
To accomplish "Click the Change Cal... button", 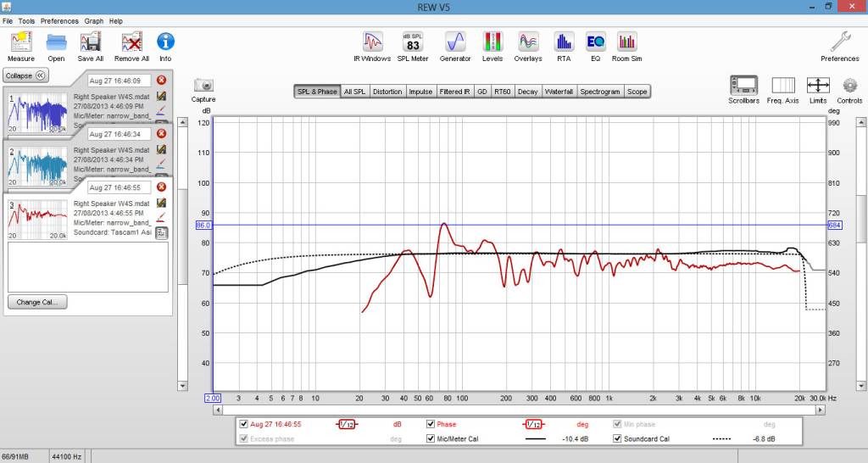I will (37, 302).
